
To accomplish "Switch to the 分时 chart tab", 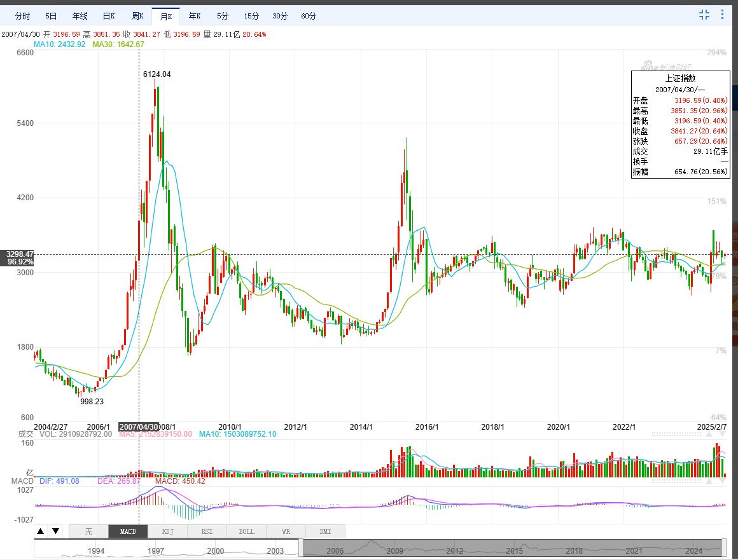I will click(22, 16).
